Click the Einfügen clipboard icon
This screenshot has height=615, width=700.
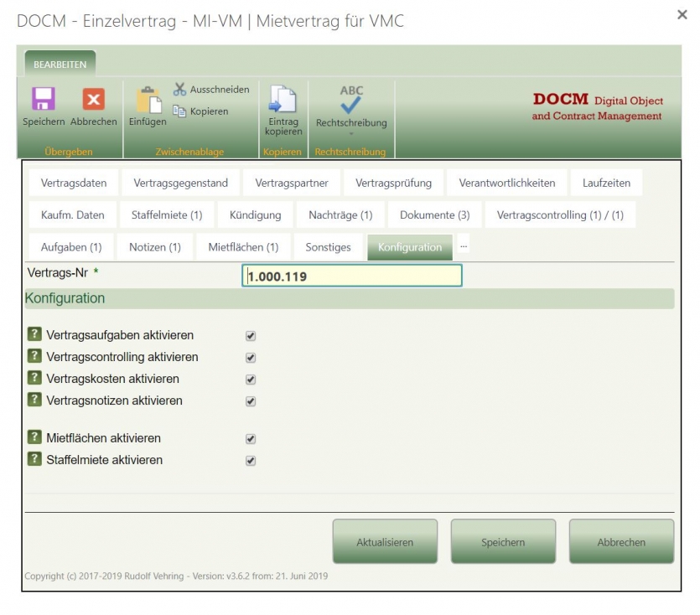click(148, 100)
